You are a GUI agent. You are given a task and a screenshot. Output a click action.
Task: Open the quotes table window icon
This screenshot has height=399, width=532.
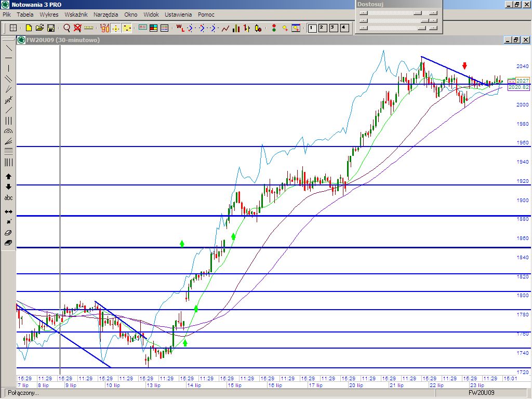tap(142, 28)
